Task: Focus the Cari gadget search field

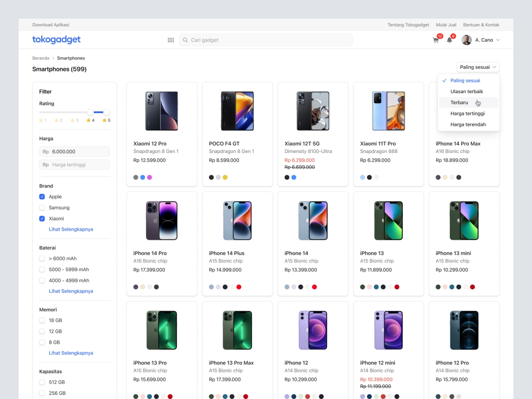Action: click(x=266, y=40)
